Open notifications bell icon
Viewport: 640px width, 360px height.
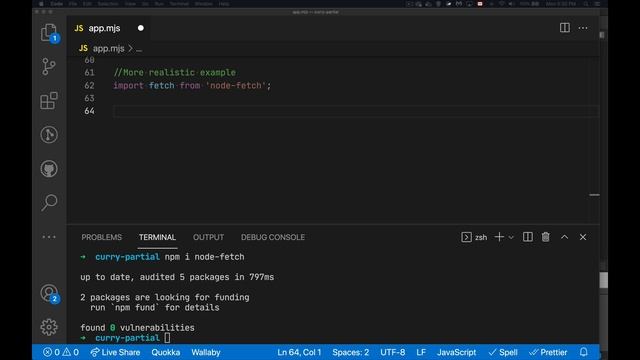[584, 352]
